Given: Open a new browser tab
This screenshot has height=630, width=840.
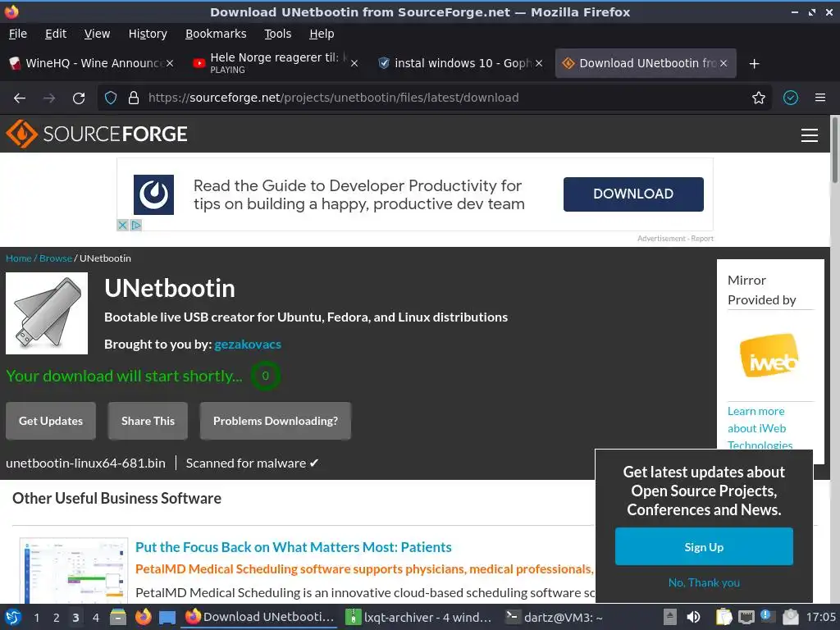Looking at the screenshot, I should pyautogui.click(x=755, y=64).
